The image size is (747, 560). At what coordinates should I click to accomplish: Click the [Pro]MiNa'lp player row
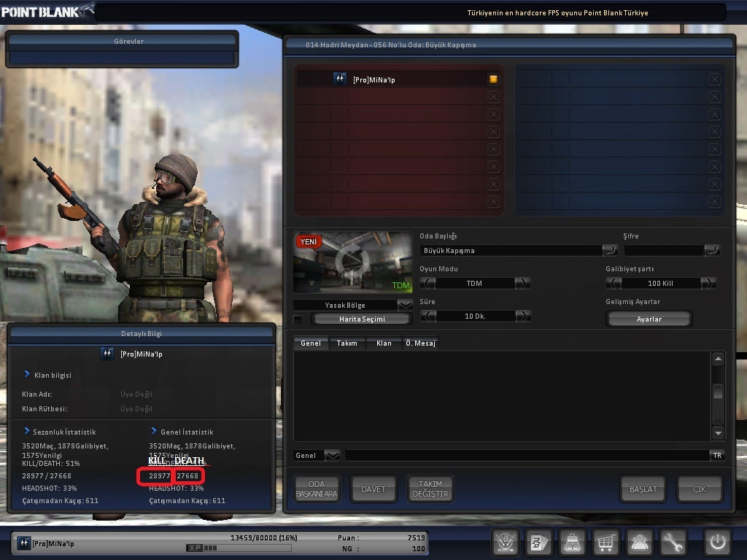tap(398, 79)
